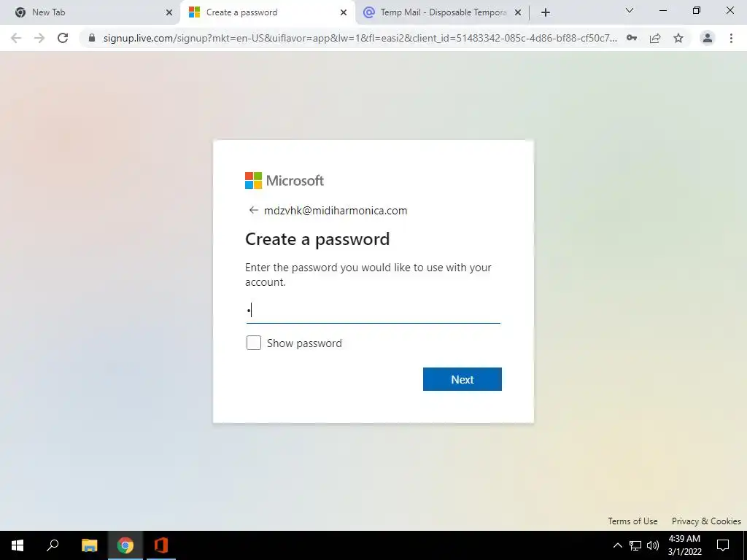
Task: Click the Create a password heading
Action: [x=317, y=239]
